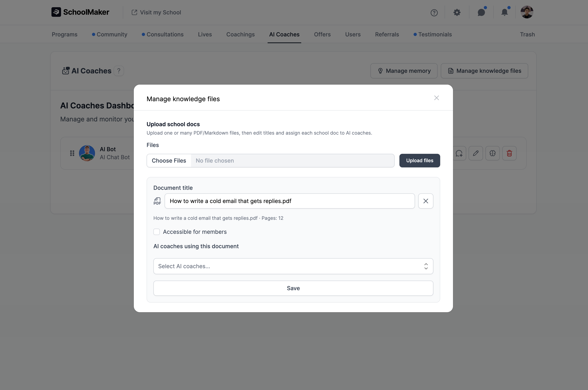
Task: Remove the cold email document with X icon
Action: tap(426, 201)
